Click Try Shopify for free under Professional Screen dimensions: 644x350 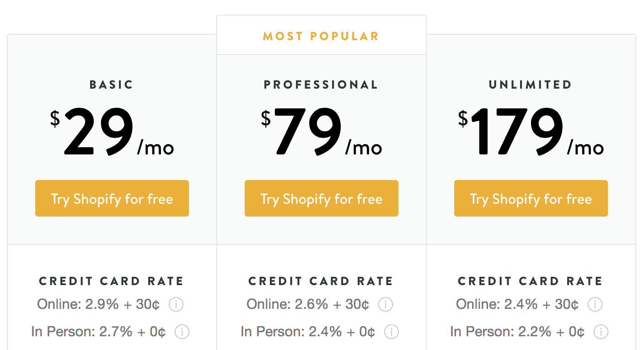(x=322, y=198)
